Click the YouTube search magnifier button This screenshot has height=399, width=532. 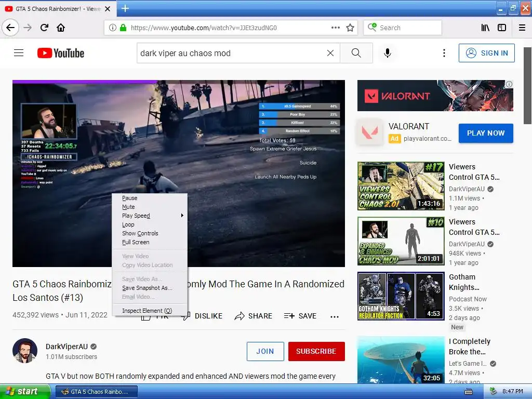click(356, 53)
